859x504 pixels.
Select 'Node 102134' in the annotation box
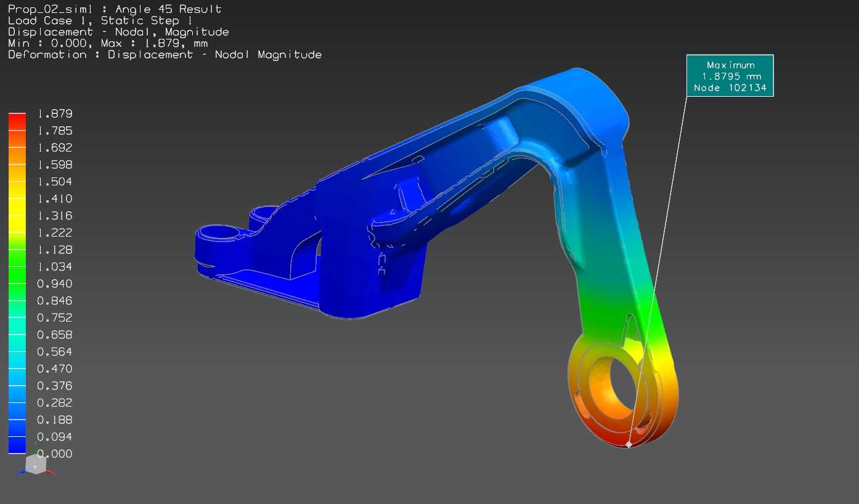click(730, 88)
